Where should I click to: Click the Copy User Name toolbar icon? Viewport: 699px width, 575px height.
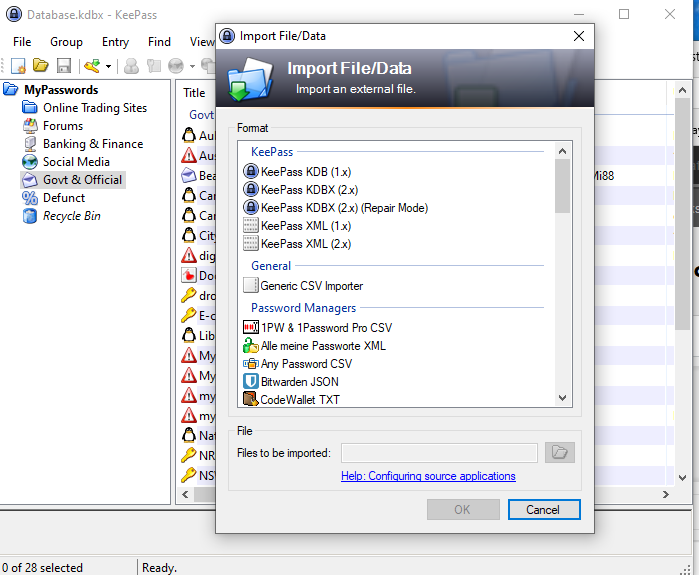pyautogui.click(x=131, y=66)
